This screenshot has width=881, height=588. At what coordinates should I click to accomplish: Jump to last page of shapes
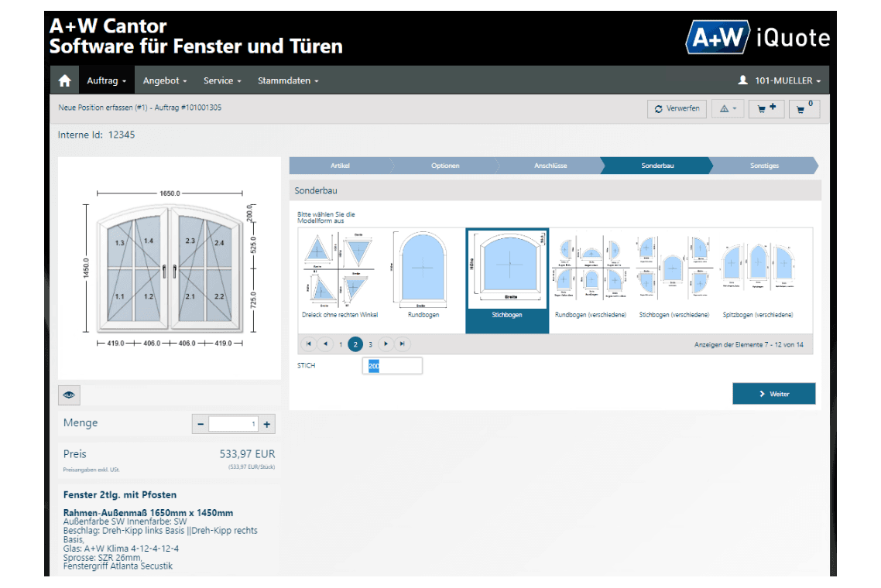point(403,344)
